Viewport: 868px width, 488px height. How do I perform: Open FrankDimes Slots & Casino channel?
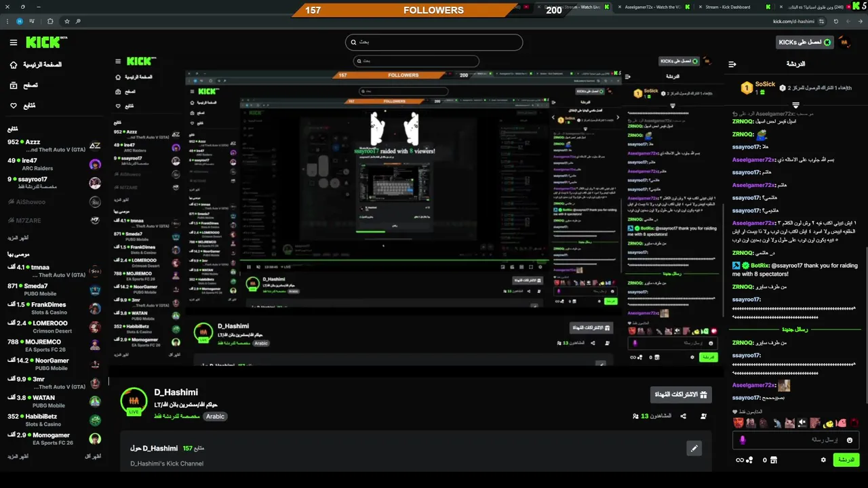(x=54, y=308)
